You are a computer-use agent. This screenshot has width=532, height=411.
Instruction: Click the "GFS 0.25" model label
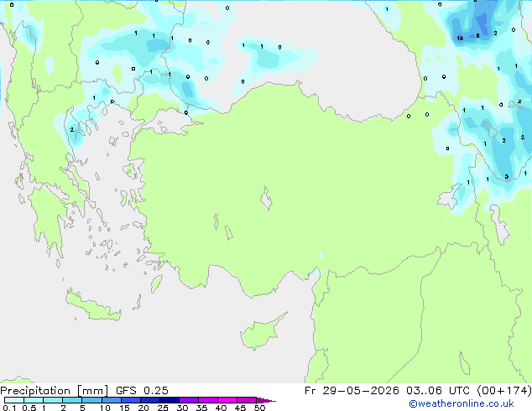point(142,391)
